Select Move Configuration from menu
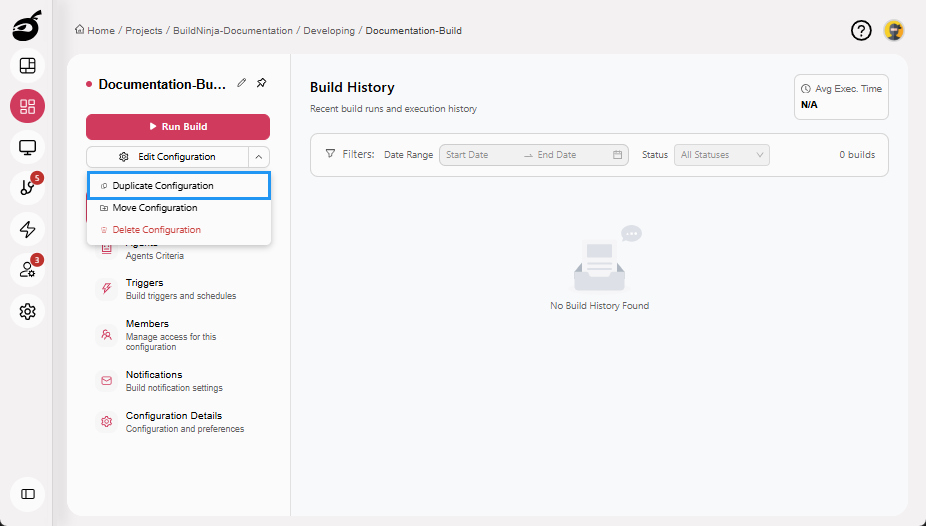This screenshot has width=926, height=526. [x=179, y=208]
